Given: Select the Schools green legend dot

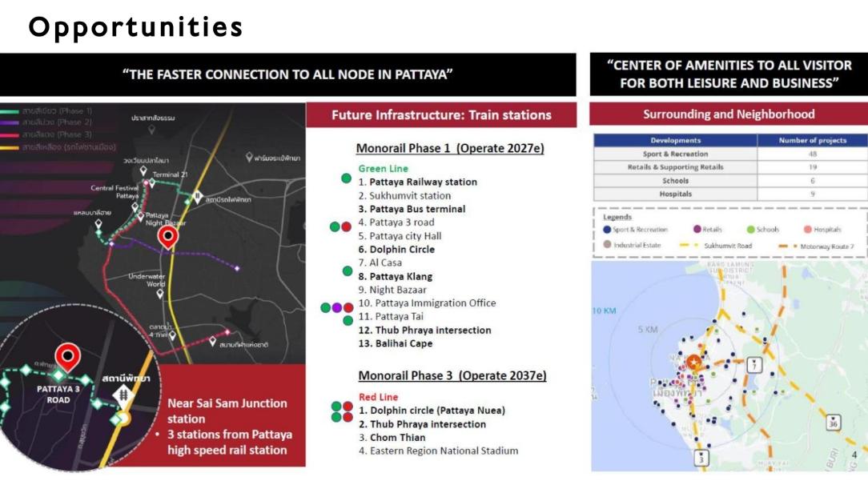Looking at the screenshot, I should (749, 230).
